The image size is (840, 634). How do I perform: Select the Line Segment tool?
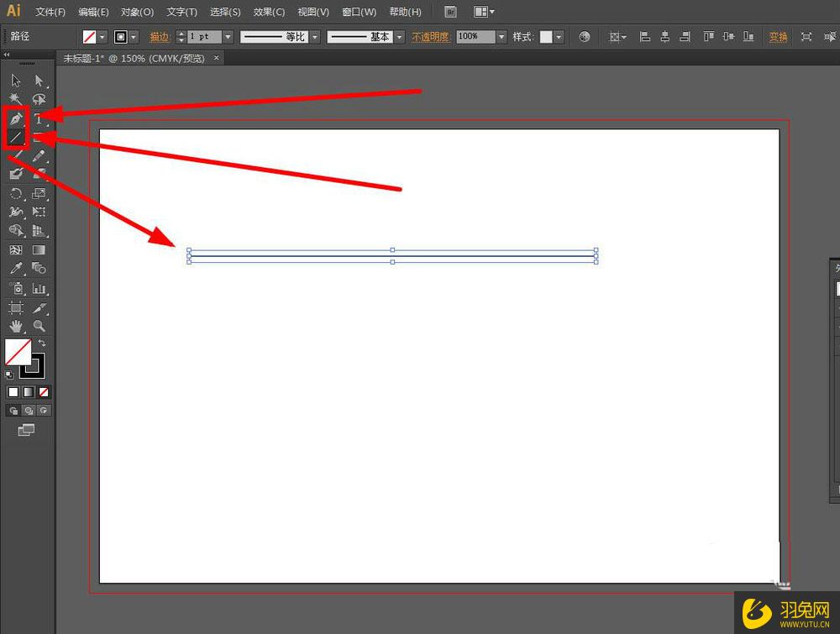point(16,137)
